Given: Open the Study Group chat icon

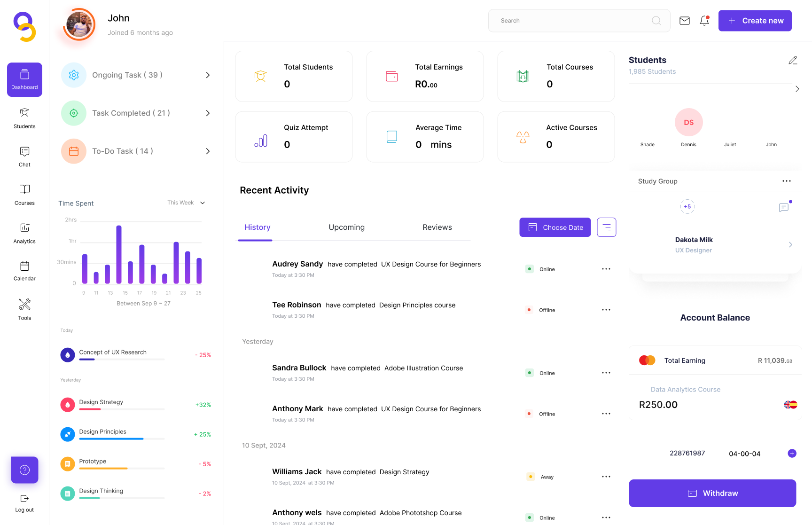Looking at the screenshot, I should [x=784, y=207].
